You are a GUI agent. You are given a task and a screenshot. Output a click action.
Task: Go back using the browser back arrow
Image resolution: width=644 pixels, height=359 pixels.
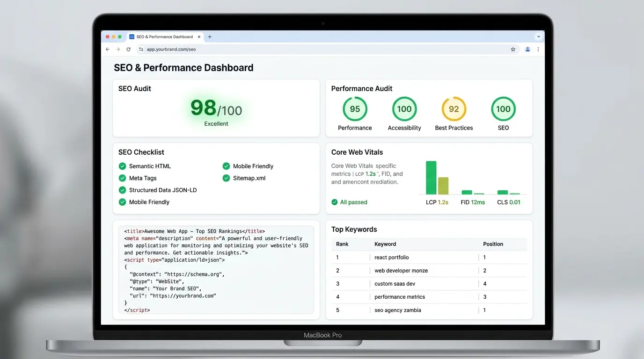point(108,49)
